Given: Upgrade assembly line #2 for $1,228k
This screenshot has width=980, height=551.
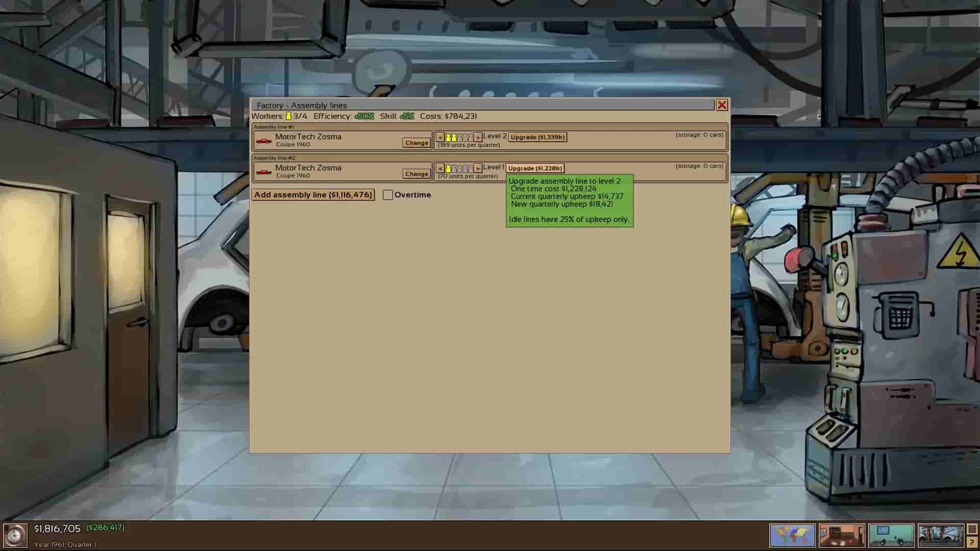Looking at the screenshot, I should pos(535,168).
